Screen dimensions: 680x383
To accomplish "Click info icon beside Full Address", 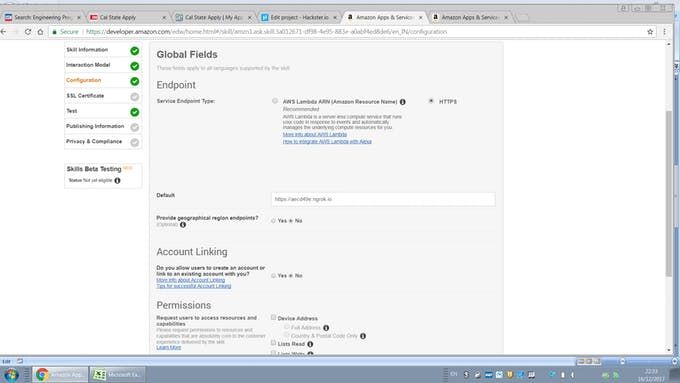I will (326, 328).
